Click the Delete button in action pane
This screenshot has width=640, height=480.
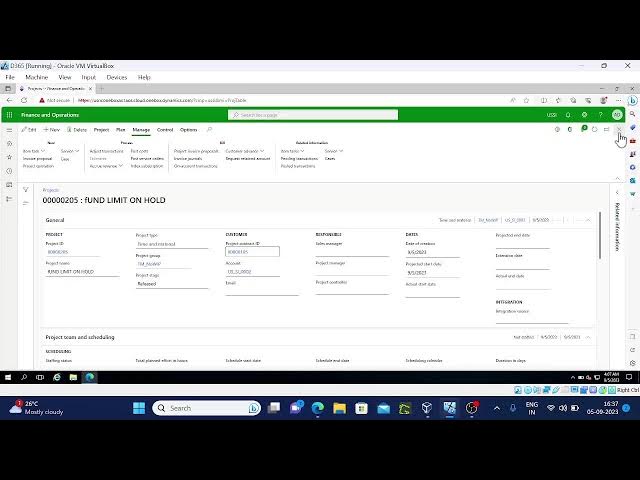(77, 130)
